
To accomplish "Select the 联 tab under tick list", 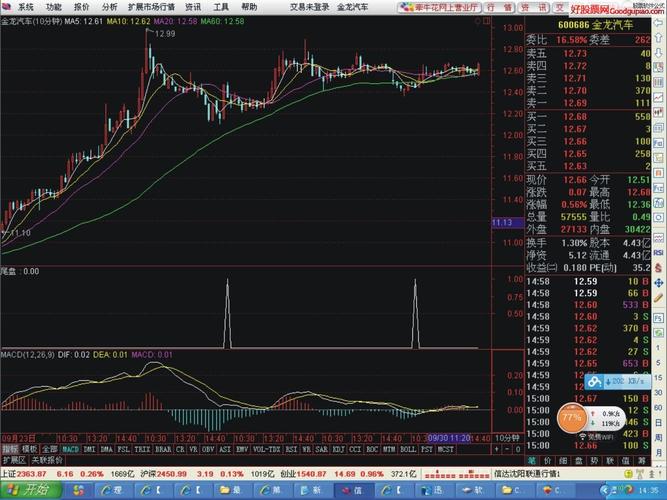I will (x=610, y=460).
